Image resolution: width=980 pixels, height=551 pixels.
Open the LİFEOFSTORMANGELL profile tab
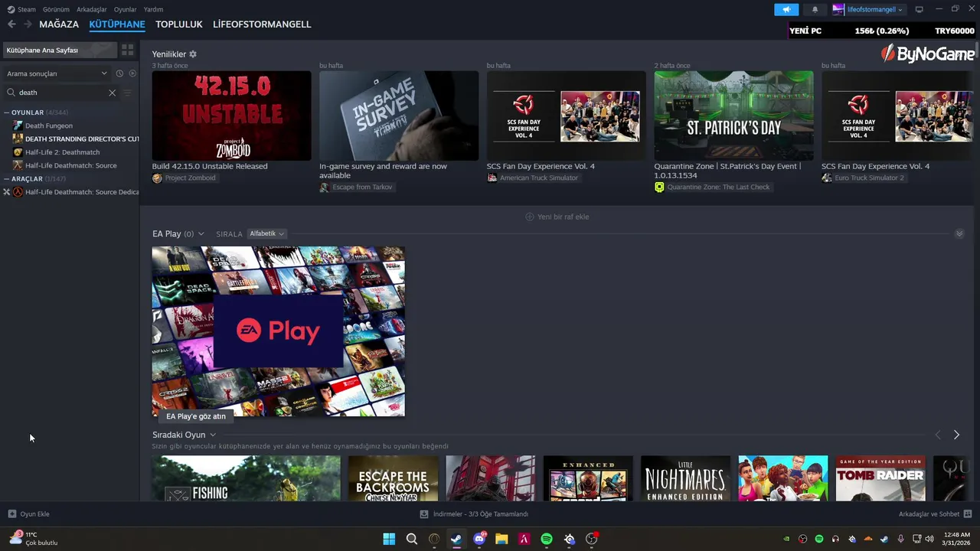[x=262, y=24]
